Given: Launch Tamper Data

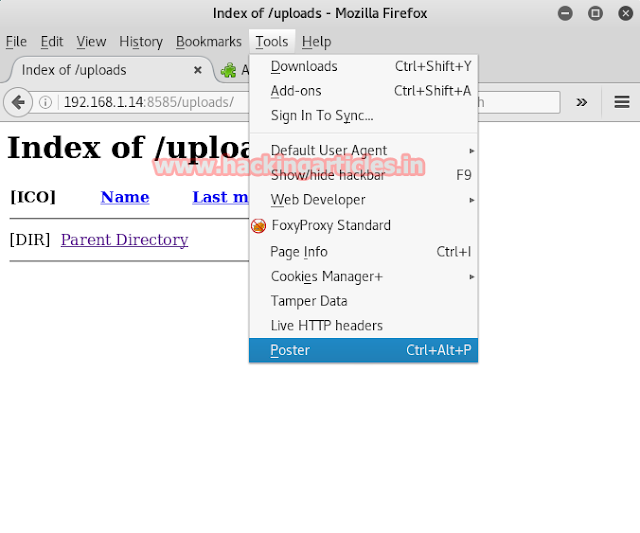Looking at the screenshot, I should [x=363, y=301].
